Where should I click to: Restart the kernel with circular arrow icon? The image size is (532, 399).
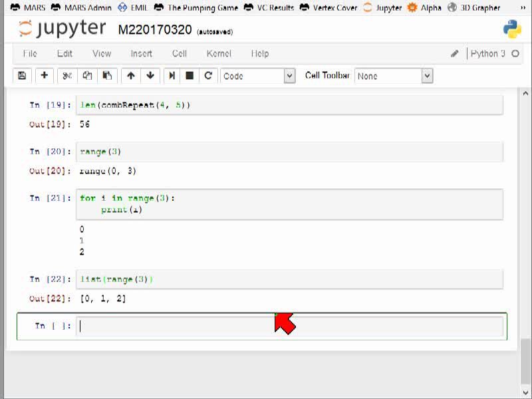[208, 76]
